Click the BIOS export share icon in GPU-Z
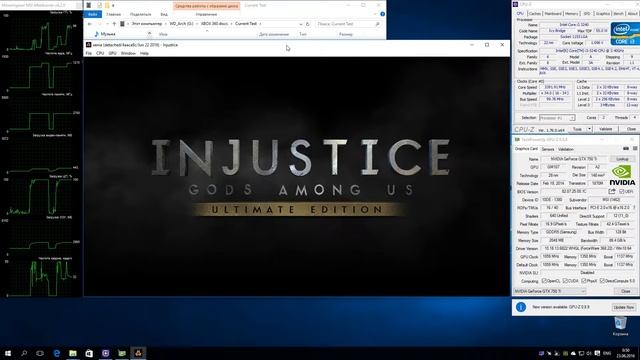This screenshot has height=360, width=640. 611,191
